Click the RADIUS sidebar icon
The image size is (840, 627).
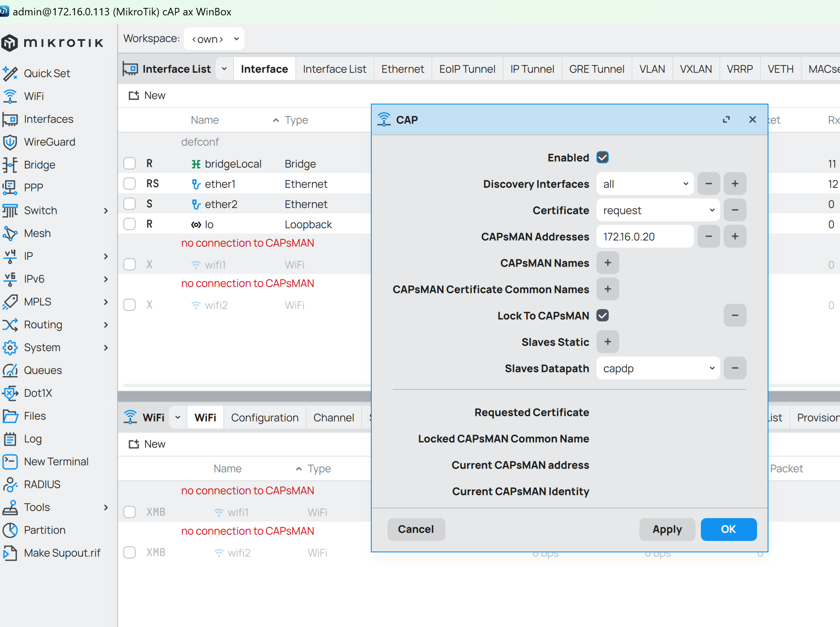point(10,485)
